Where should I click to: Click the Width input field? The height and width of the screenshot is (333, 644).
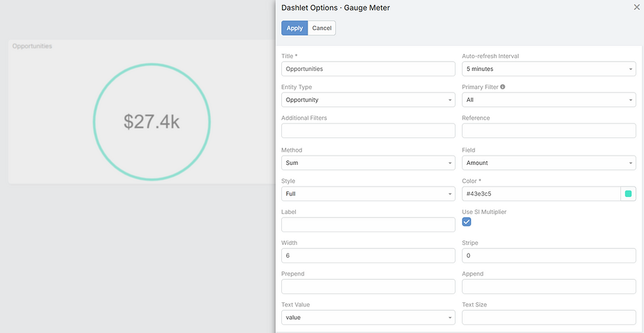368,255
